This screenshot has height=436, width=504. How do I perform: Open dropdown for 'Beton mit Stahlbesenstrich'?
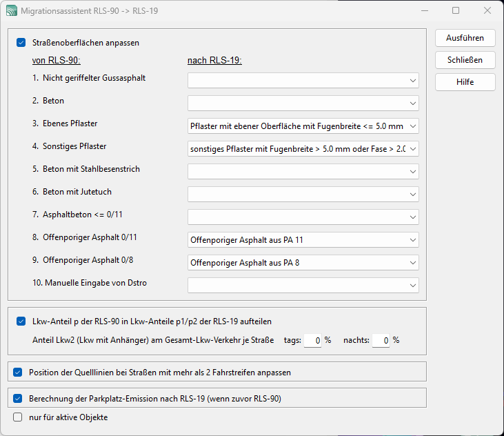click(x=303, y=172)
